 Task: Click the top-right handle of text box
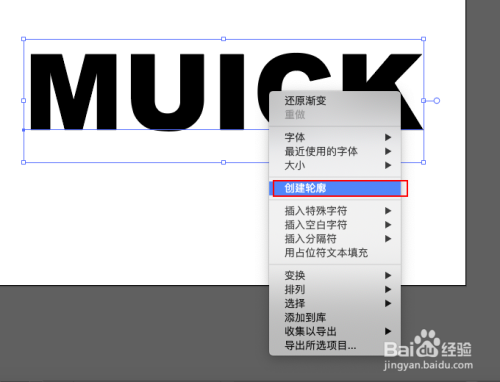(x=423, y=39)
